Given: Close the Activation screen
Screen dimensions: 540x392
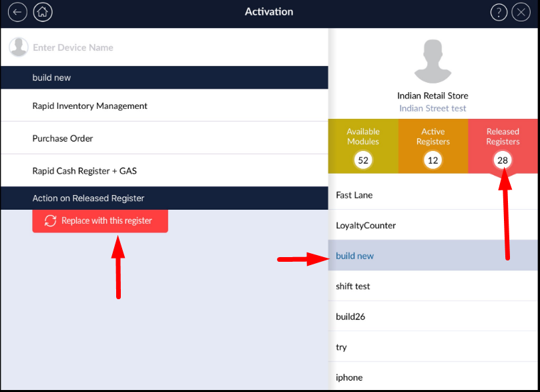Looking at the screenshot, I should [x=521, y=12].
